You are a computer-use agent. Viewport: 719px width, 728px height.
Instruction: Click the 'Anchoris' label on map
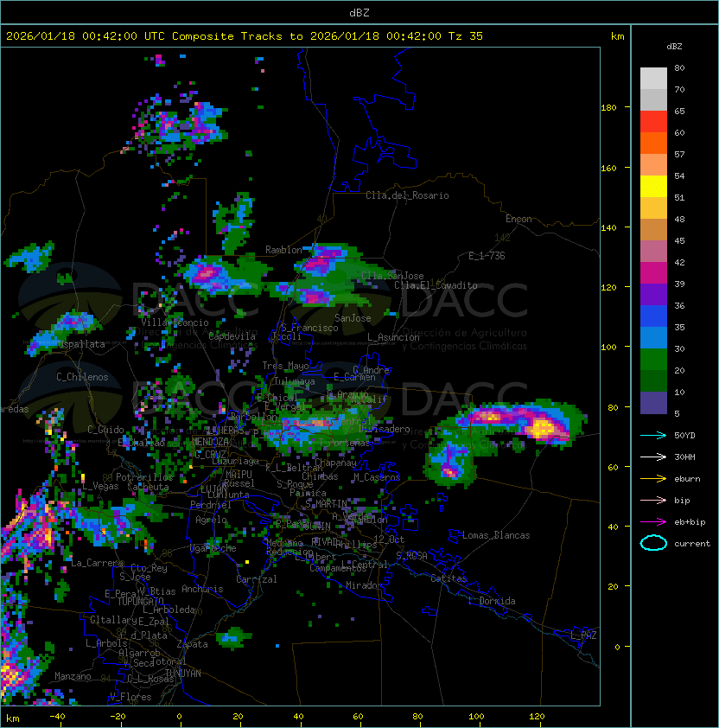coord(202,589)
